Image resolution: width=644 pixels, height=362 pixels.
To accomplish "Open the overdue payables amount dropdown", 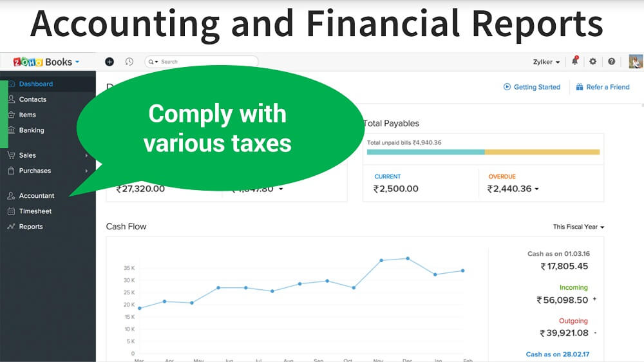I will [x=536, y=189].
